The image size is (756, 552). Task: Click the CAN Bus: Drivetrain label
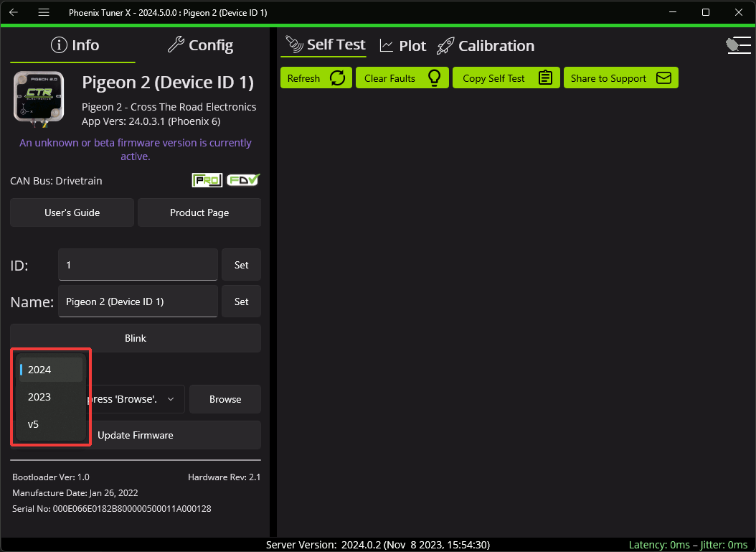coord(56,180)
